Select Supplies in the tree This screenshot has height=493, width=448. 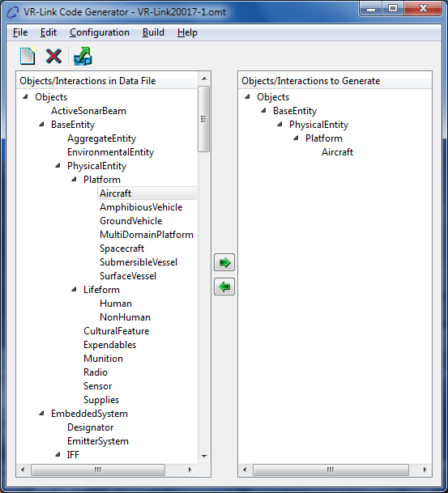click(101, 400)
